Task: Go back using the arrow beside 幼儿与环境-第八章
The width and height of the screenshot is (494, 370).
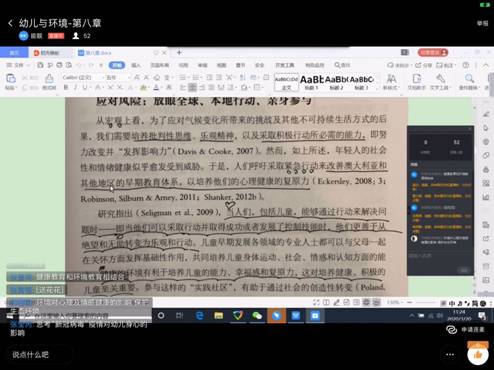Action: coord(10,23)
